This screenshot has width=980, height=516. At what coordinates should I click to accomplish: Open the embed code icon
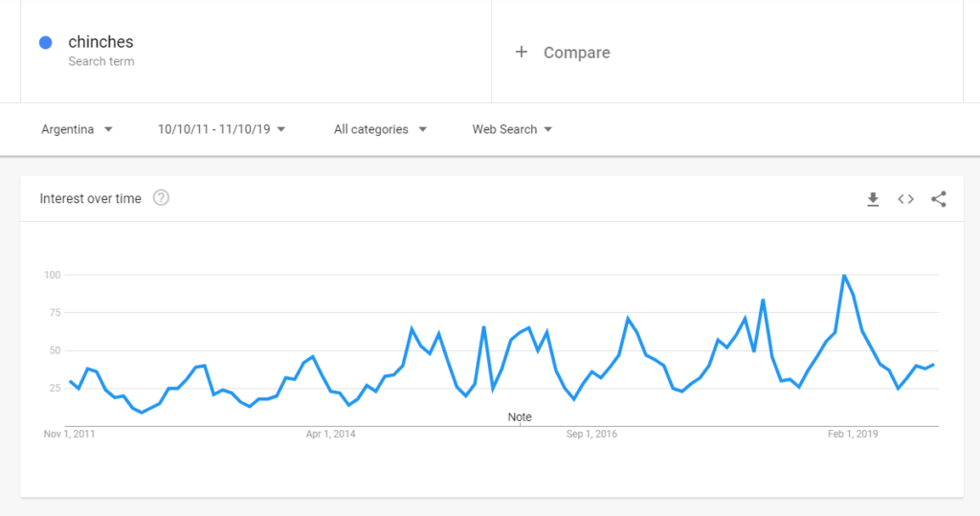click(905, 199)
